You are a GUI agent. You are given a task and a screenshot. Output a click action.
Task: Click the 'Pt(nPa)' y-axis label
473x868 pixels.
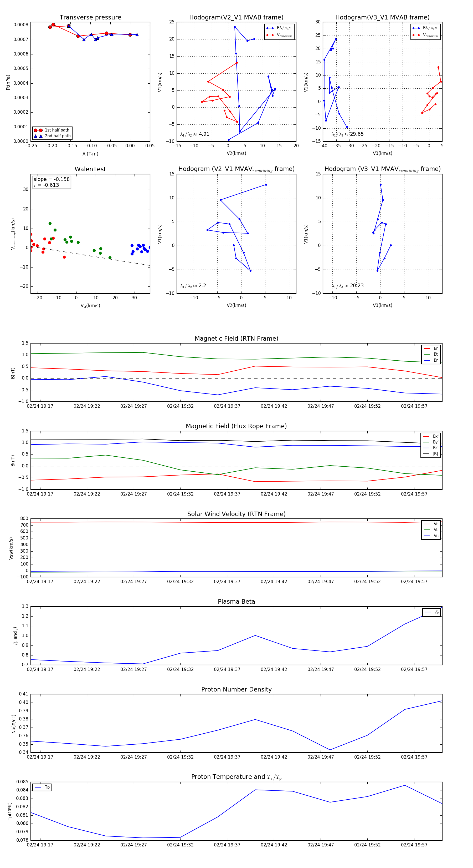coord(8,82)
